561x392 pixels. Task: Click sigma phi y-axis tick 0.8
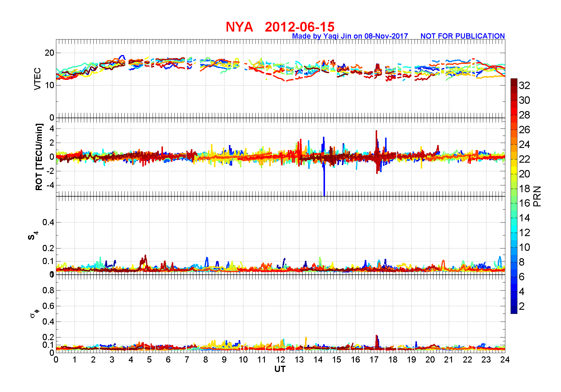coord(48,290)
